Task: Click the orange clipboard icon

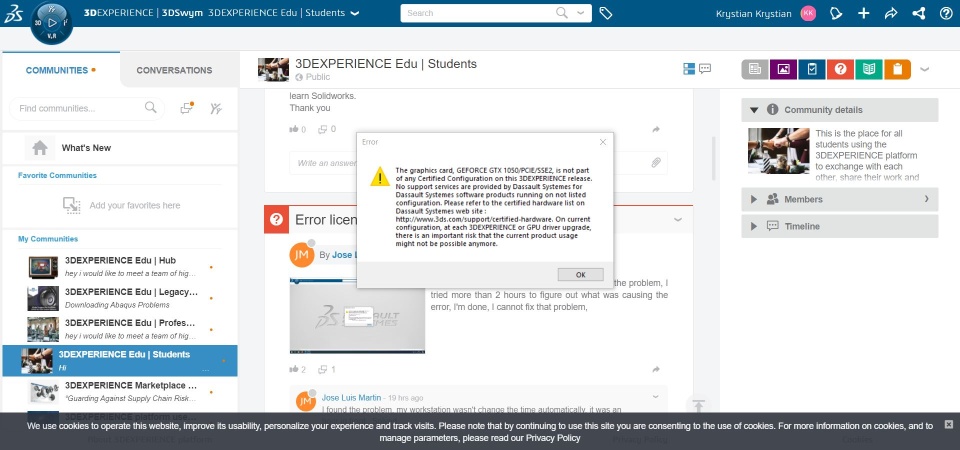Action: [898, 69]
